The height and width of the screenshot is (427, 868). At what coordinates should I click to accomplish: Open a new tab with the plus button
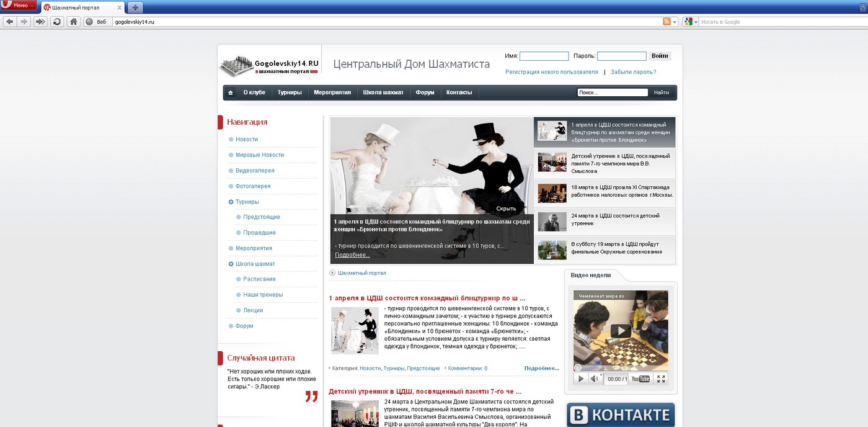(x=135, y=7)
